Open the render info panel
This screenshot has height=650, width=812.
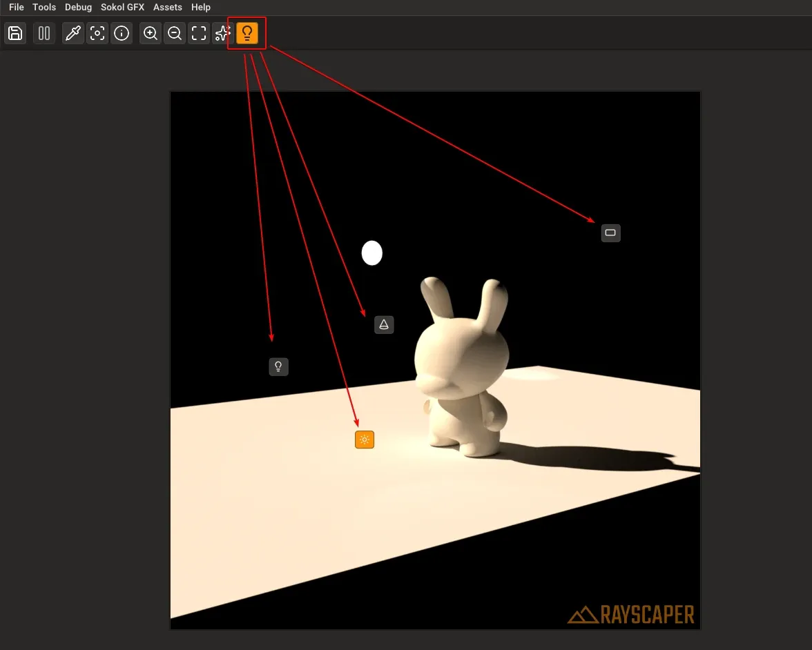click(x=122, y=33)
